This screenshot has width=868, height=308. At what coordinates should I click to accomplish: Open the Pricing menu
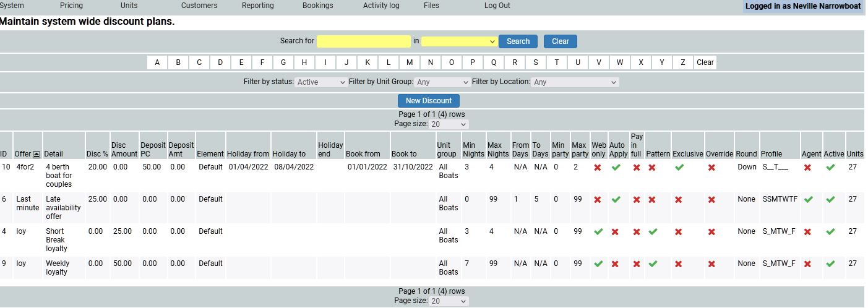[x=71, y=6]
